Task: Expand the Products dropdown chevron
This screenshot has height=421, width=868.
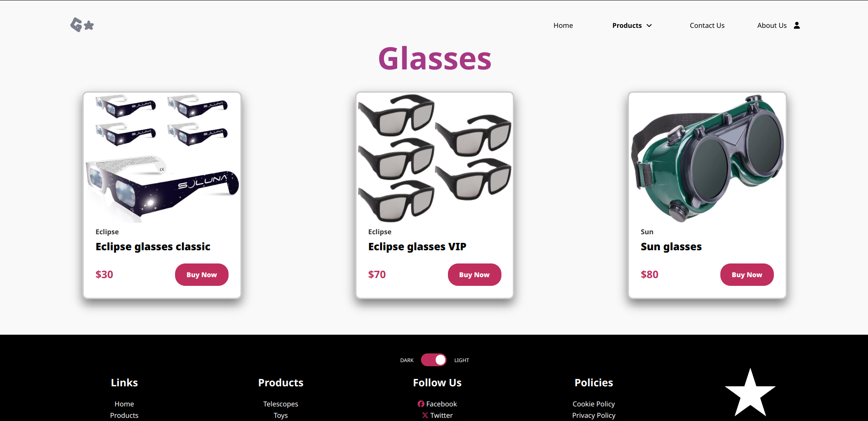Action: 649,26
